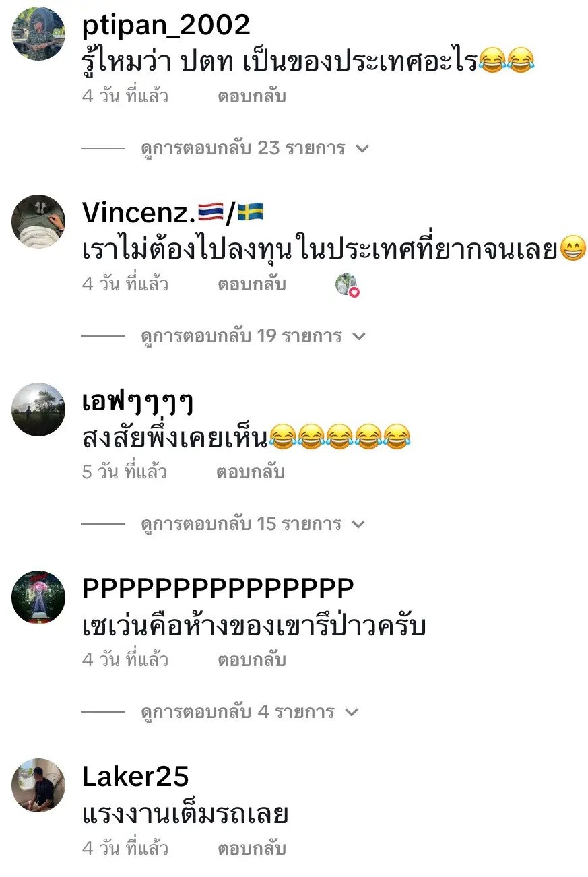Reply to เอฟๆๆๆๆ's comment
This screenshot has height=877, width=588.
coord(251,472)
